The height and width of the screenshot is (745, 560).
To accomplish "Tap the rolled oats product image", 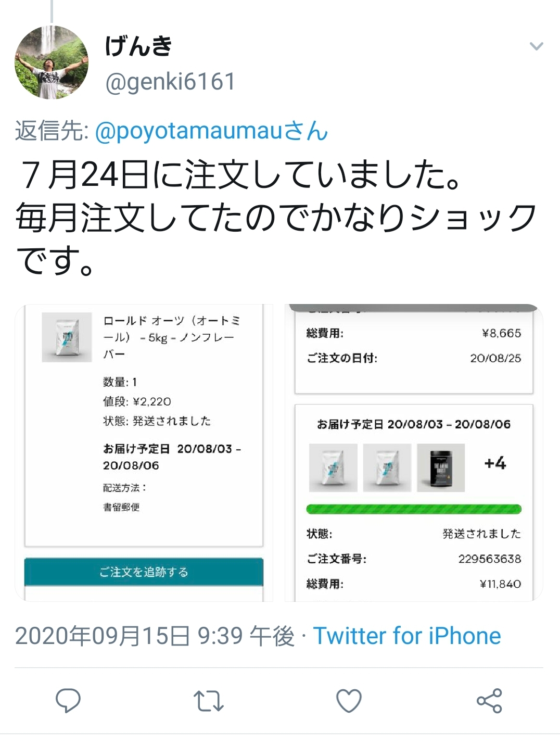I will point(67,337).
